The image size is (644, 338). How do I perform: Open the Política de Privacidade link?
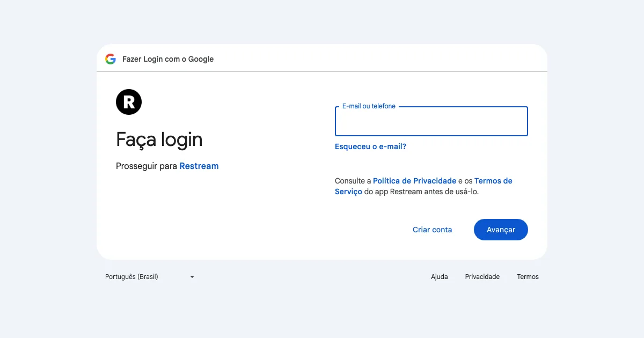pyautogui.click(x=414, y=181)
